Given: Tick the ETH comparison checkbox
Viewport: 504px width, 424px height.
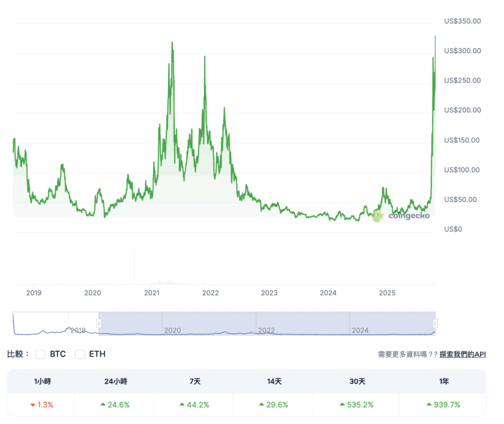Looking at the screenshot, I should pyautogui.click(x=80, y=354).
